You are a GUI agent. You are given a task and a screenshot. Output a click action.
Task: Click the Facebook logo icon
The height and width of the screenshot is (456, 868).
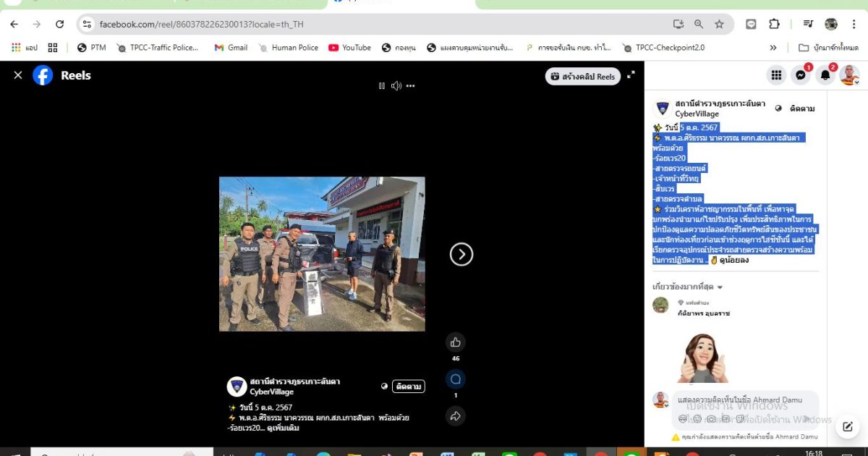(x=43, y=75)
